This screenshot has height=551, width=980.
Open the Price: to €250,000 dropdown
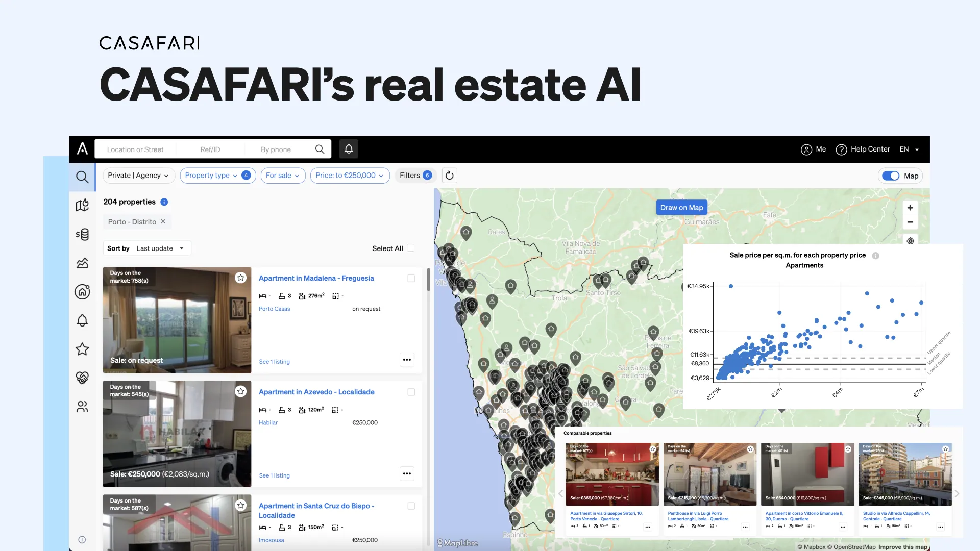(x=350, y=176)
